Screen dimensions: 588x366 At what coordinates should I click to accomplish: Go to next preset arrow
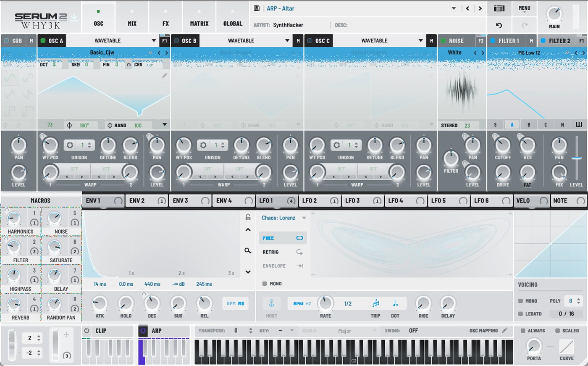pyautogui.click(x=480, y=8)
